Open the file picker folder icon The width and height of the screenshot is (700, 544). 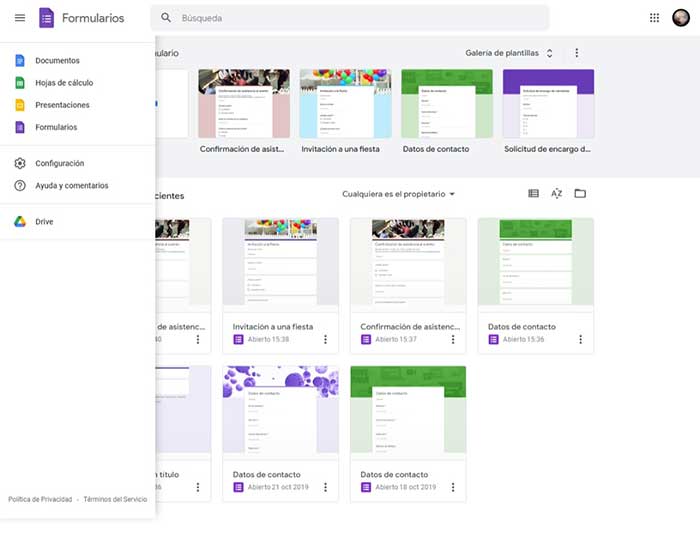[580, 194]
